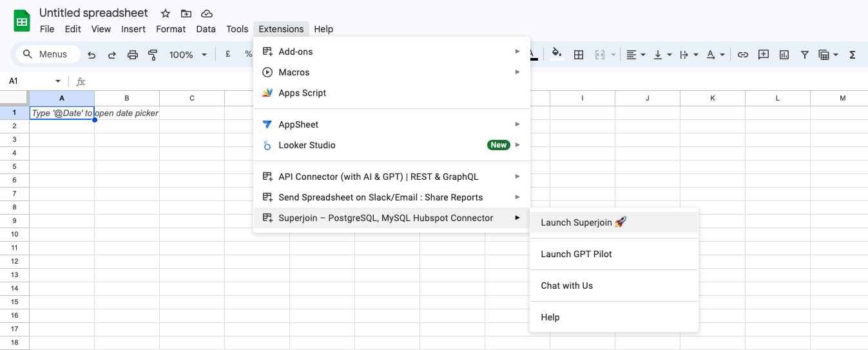This screenshot has width=868, height=350.
Task: Click the API Connector add-on icon
Action: point(267,177)
